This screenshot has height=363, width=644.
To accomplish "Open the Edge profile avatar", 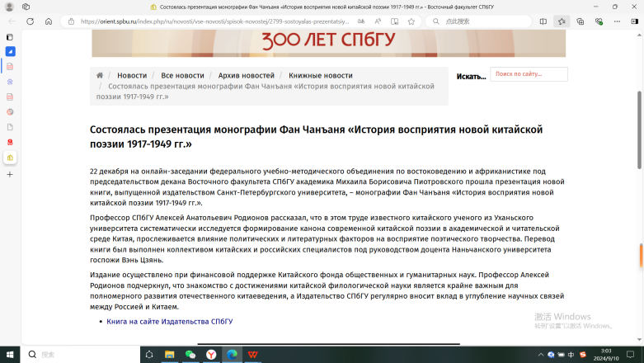I will (x=9, y=7).
